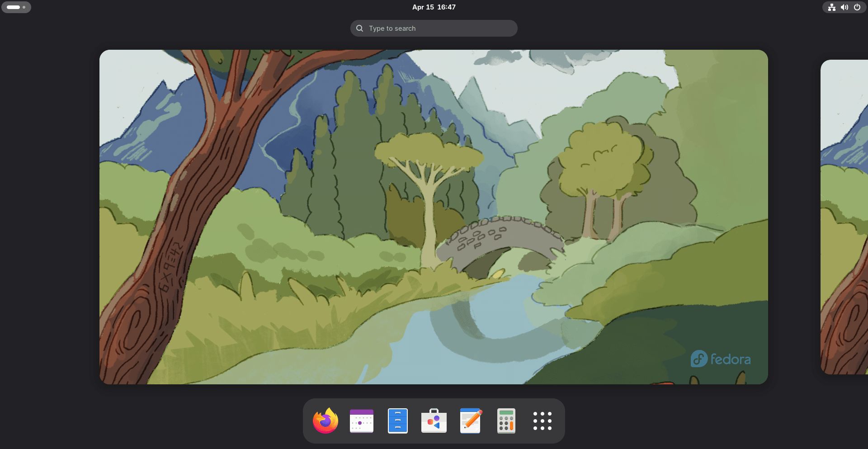This screenshot has width=868, height=449.
Task: Click the volume icon in the system tray
Action: point(844,7)
